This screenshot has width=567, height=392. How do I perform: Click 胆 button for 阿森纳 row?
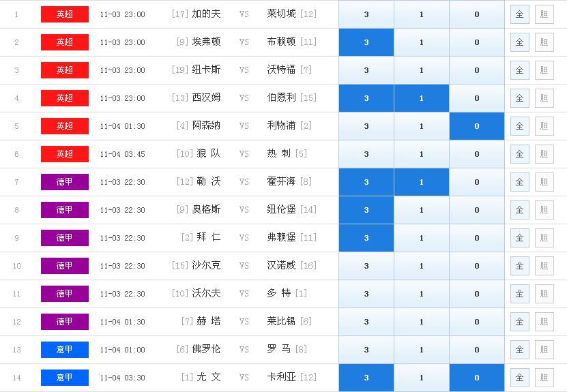pyautogui.click(x=544, y=126)
